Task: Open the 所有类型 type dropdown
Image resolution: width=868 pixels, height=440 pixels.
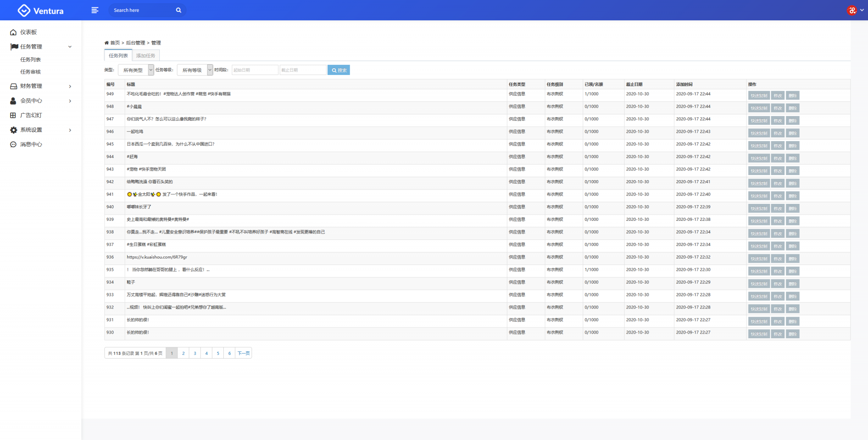Action: (x=136, y=70)
